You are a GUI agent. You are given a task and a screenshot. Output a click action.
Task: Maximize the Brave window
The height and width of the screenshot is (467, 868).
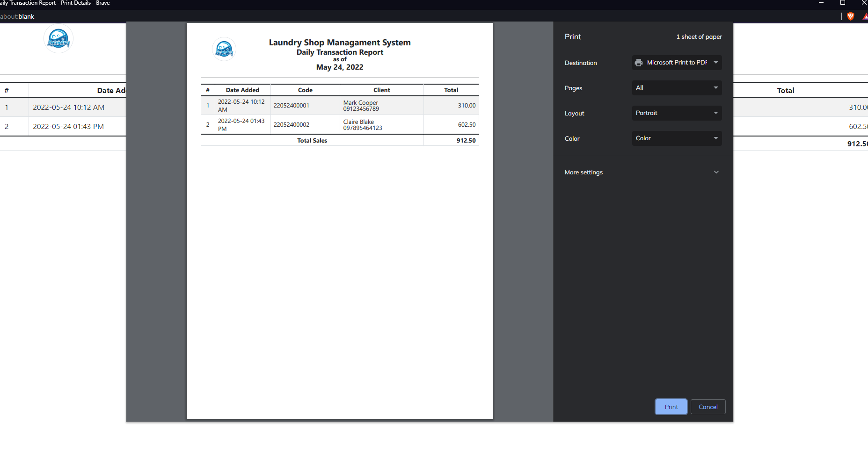[843, 3]
